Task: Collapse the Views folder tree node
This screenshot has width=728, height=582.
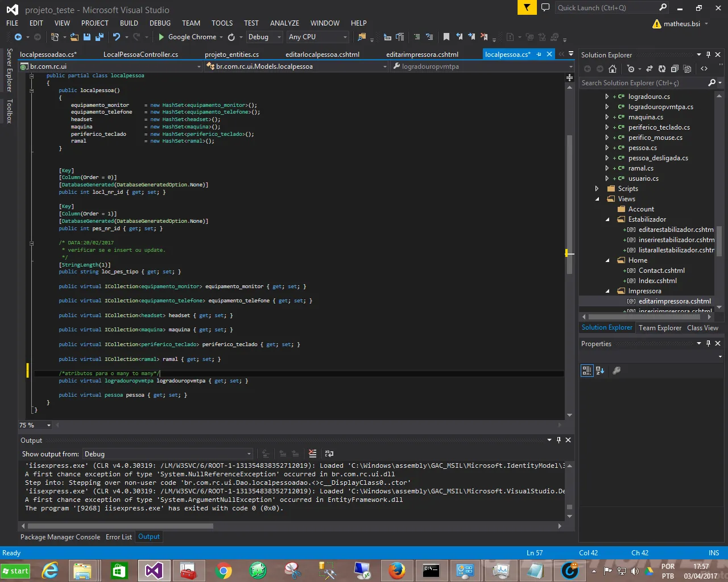Action: tap(597, 199)
